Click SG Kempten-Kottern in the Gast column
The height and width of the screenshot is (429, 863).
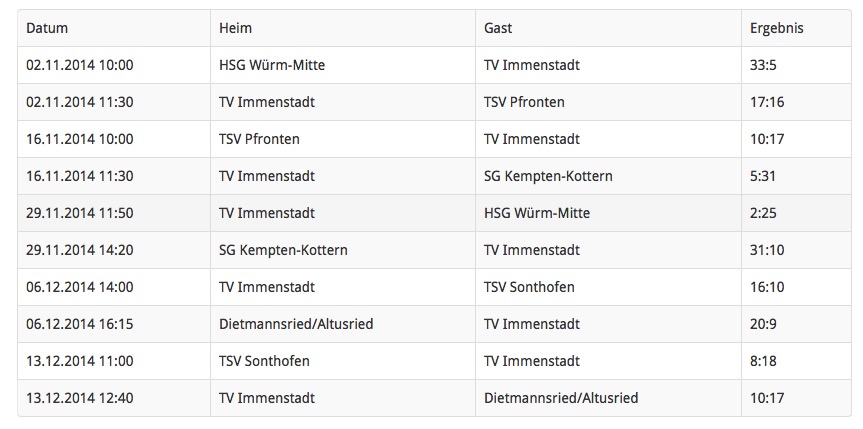point(548,176)
